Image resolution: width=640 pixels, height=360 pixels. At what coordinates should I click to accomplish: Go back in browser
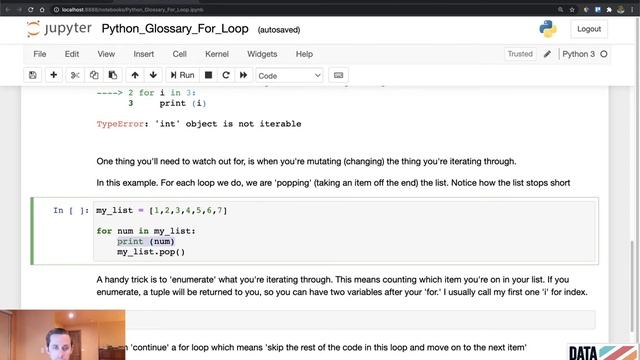(x=7, y=9)
